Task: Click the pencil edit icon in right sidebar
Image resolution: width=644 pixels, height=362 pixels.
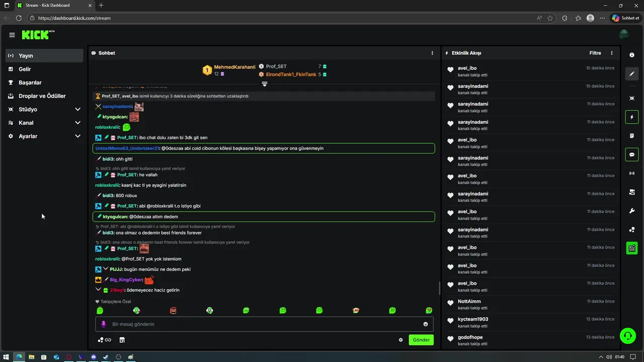Action: (632, 74)
